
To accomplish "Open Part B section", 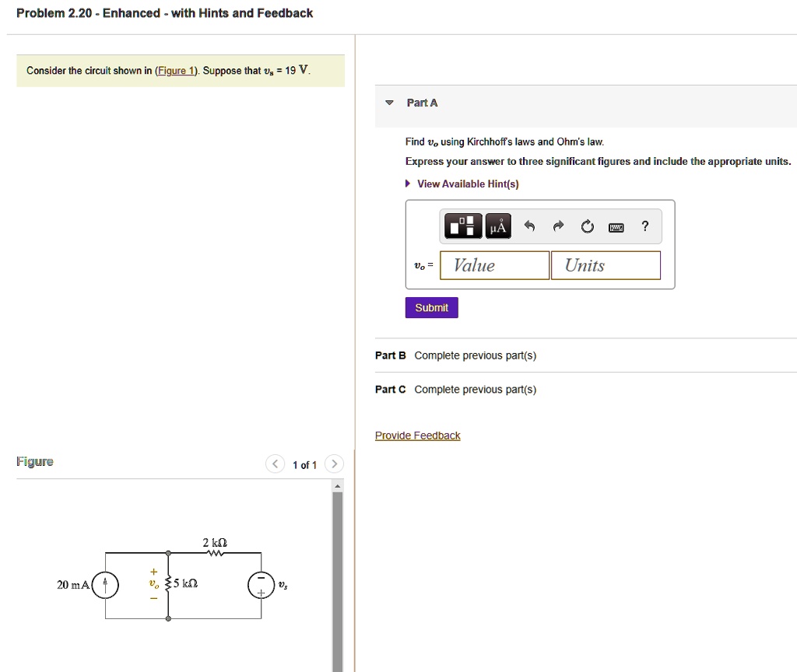I will [390, 355].
